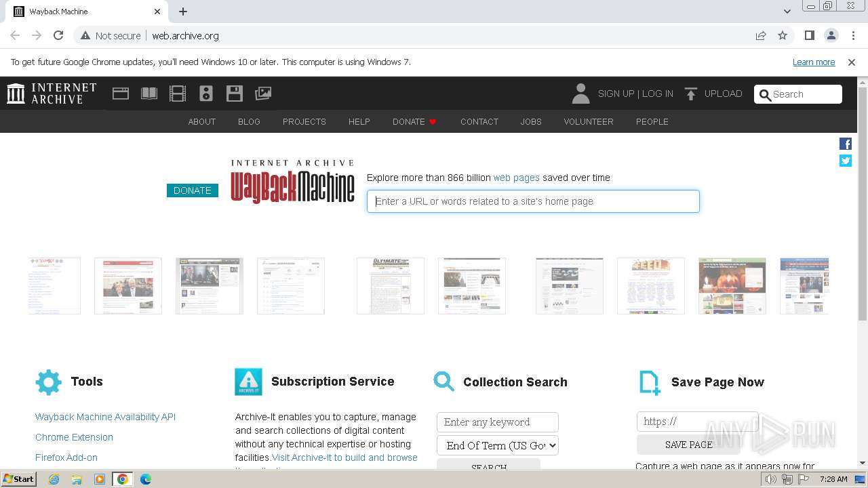Launch Internet Explorer from taskbar
The width and height of the screenshot is (868, 488).
coord(54,479)
